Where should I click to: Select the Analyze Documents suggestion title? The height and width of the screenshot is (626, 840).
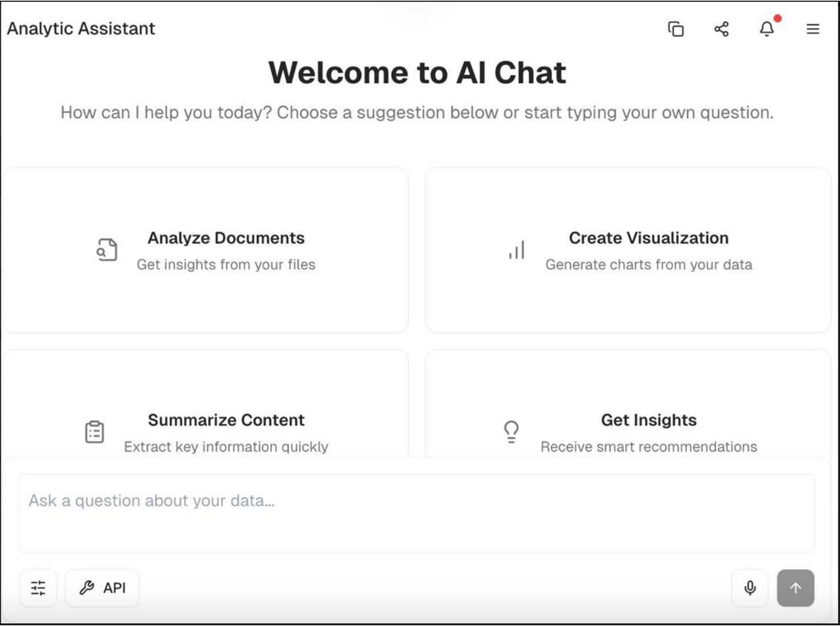coord(226,238)
